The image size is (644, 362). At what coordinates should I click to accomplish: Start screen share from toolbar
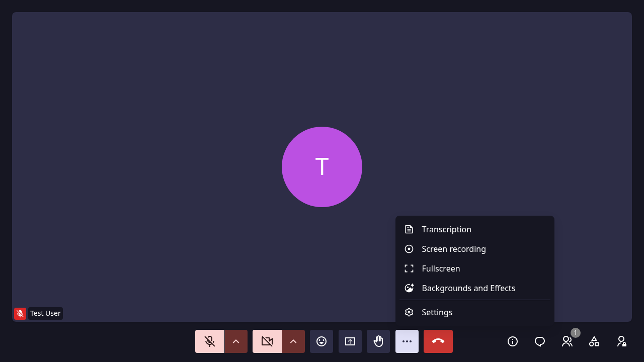click(x=350, y=341)
